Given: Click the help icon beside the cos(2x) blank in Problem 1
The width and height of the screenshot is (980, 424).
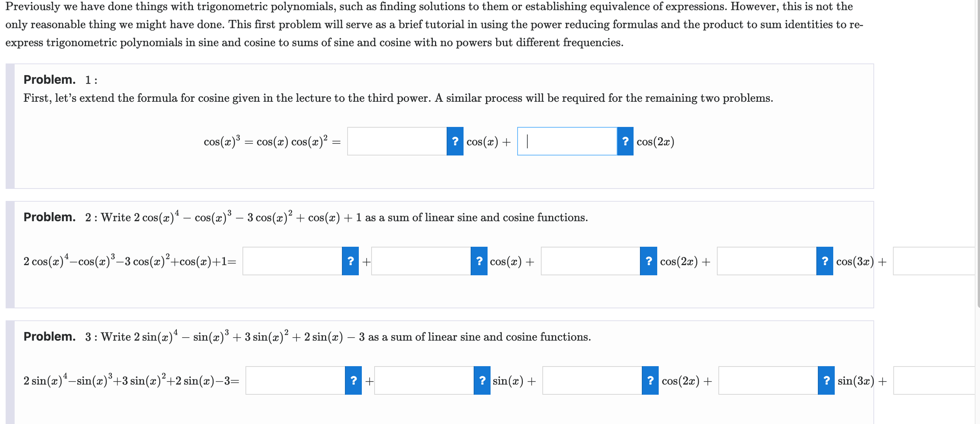Looking at the screenshot, I should coord(625,141).
